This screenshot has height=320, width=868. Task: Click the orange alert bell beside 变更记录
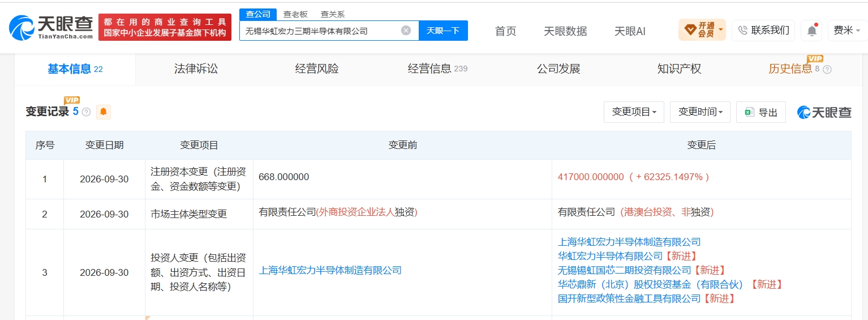(x=104, y=112)
